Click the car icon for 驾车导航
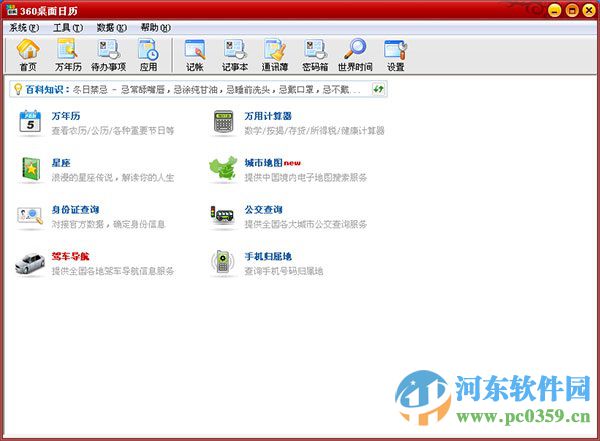Screen dimensions: 600x441 (x=30, y=263)
